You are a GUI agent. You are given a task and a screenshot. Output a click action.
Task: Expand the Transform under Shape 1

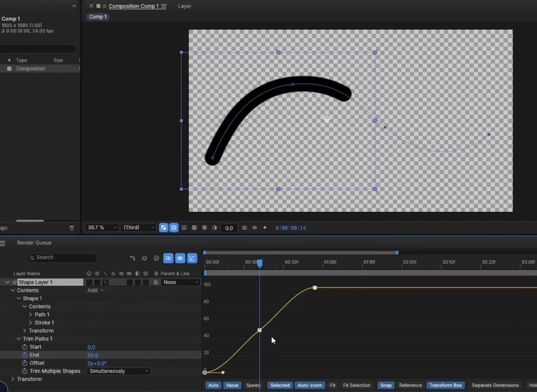24,331
